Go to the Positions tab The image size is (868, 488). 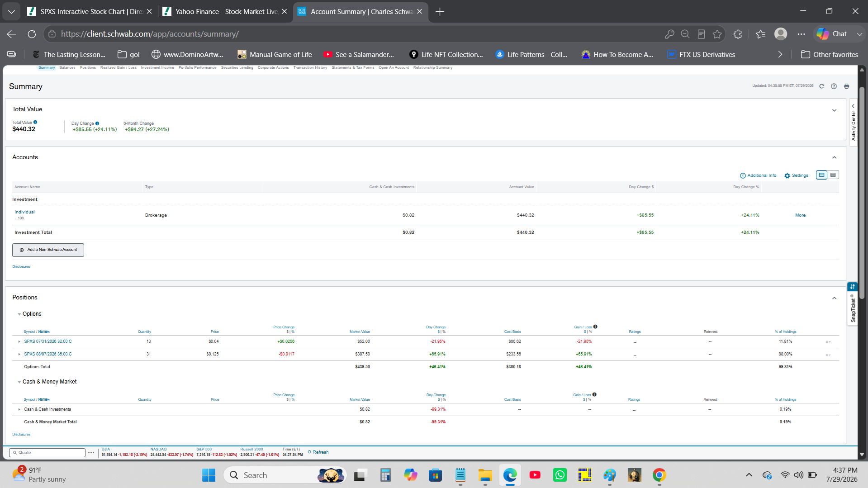pyautogui.click(x=88, y=68)
